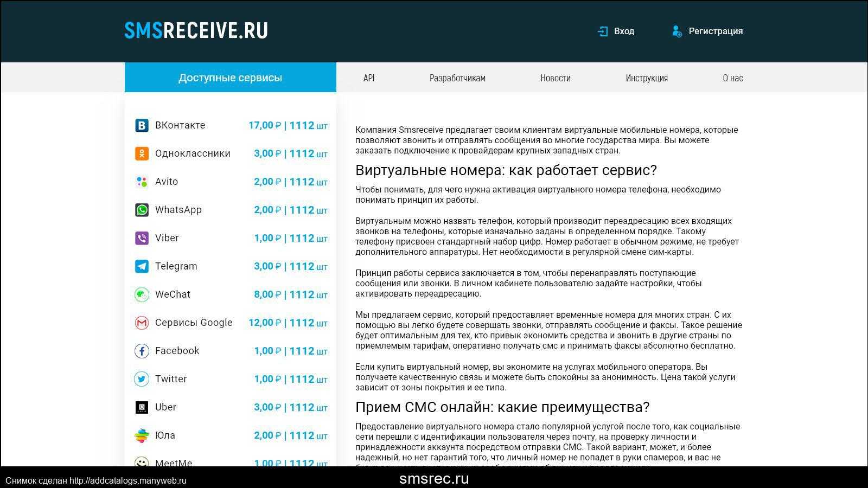Select the Facebook service name
This screenshot has width=868, height=488.
click(x=177, y=351)
